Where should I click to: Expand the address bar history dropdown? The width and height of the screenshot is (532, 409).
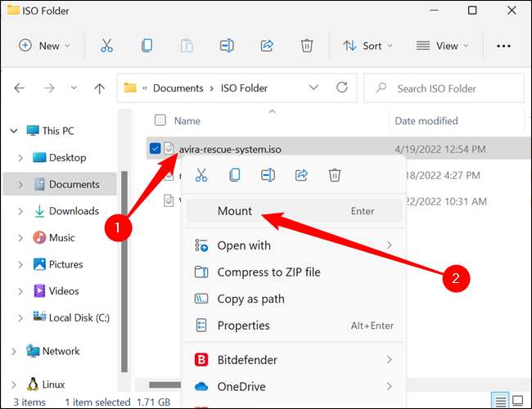(x=314, y=88)
